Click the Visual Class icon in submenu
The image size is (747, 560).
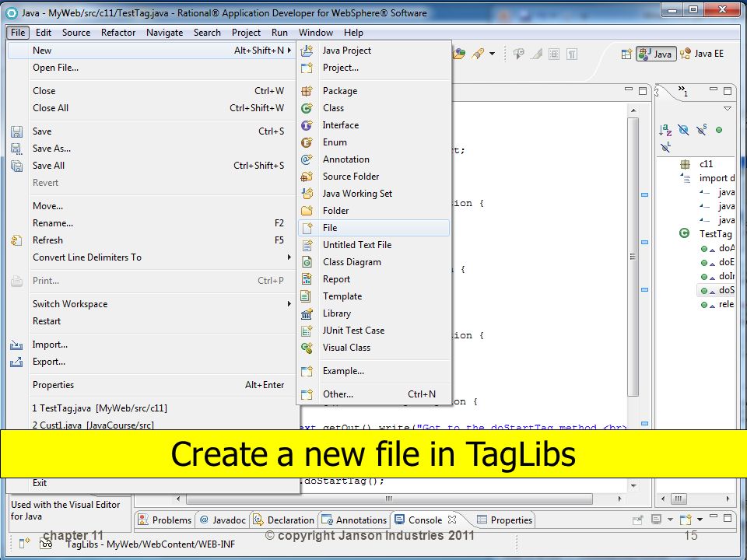pyautogui.click(x=307, y=348)
